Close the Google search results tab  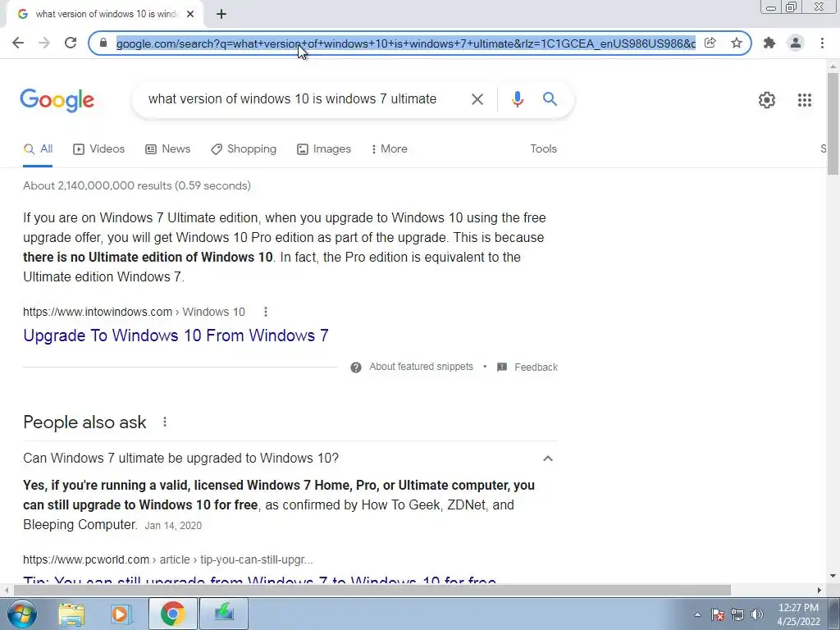click(x=190, y=14)
